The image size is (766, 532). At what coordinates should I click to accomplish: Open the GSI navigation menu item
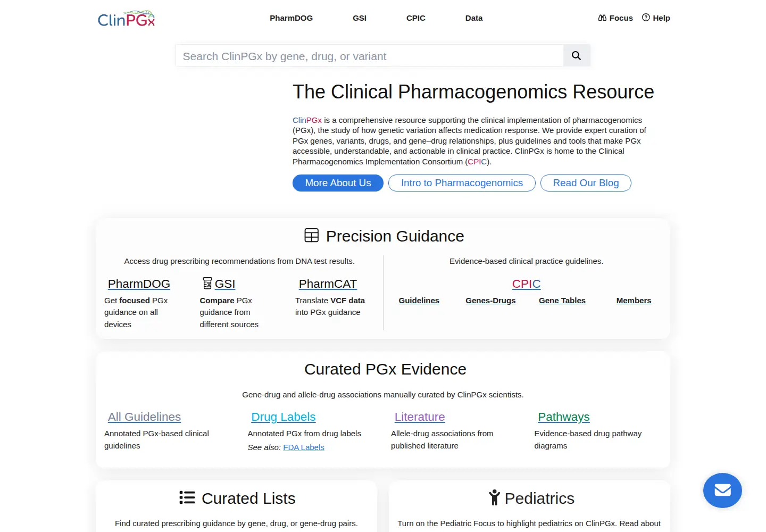pyautogui.click(x=360, y=18)
